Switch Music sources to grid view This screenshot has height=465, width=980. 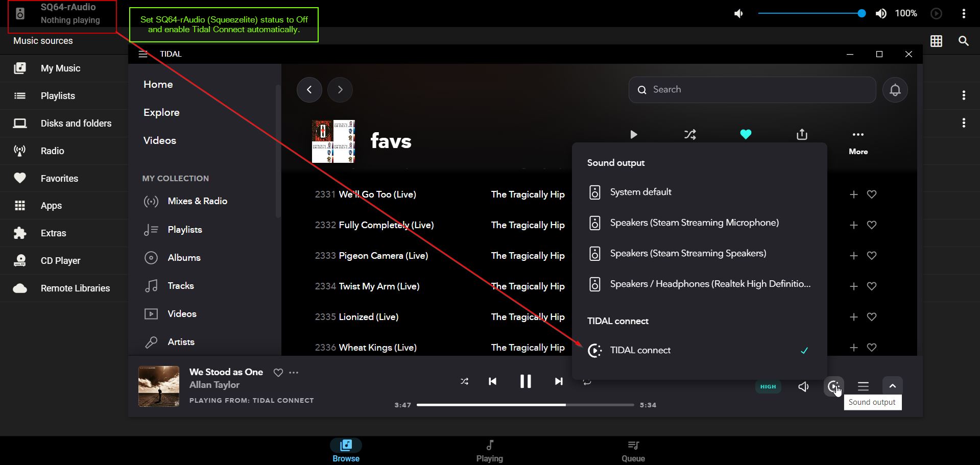pyautogui.click(x=936, y=41)
